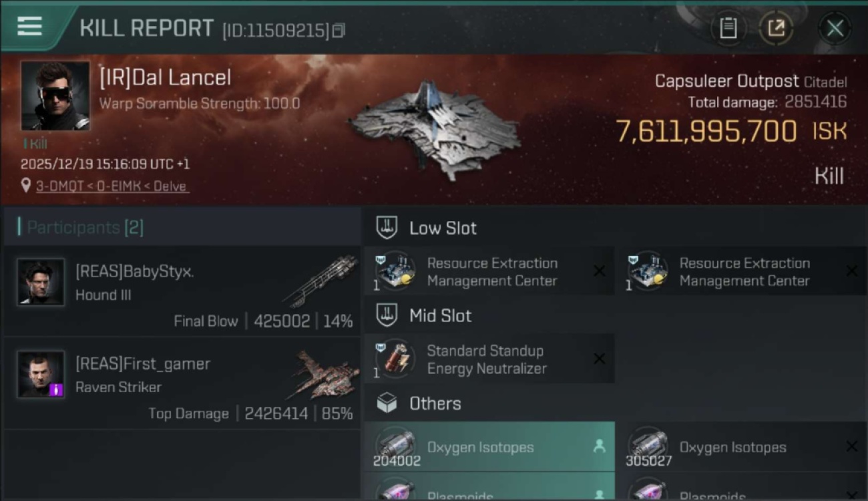This screenshot has width=868, height=501.
Task: Click the Mid Slot section header
Action: click(440, 316)
